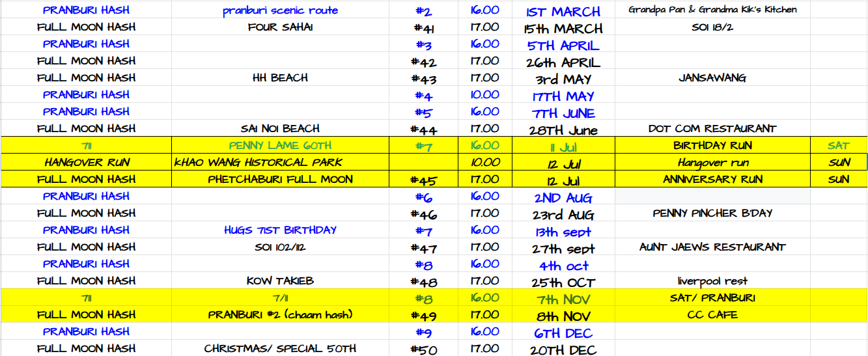Click the 'PENNY PINCHER B'DAY' cell

point(712,213)
